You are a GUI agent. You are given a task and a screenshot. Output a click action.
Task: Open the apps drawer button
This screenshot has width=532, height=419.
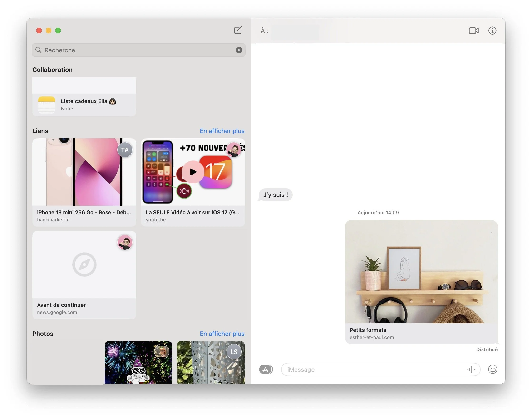tap(266, 369)
